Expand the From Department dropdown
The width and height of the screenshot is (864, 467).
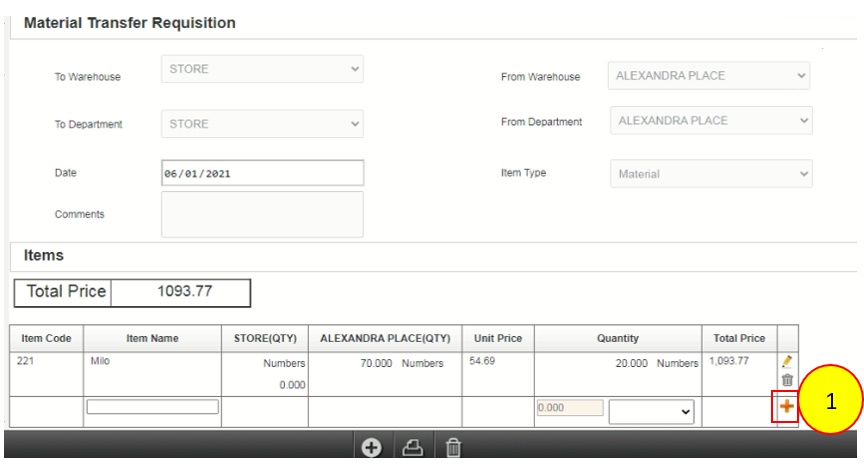(x=711, y=121)
